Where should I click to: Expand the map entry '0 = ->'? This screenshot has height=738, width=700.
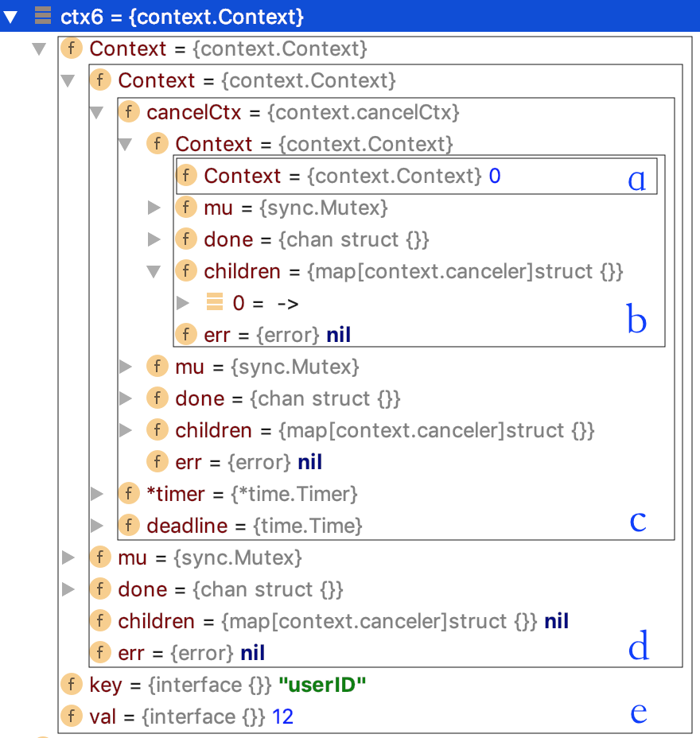(x=183, y=303)
